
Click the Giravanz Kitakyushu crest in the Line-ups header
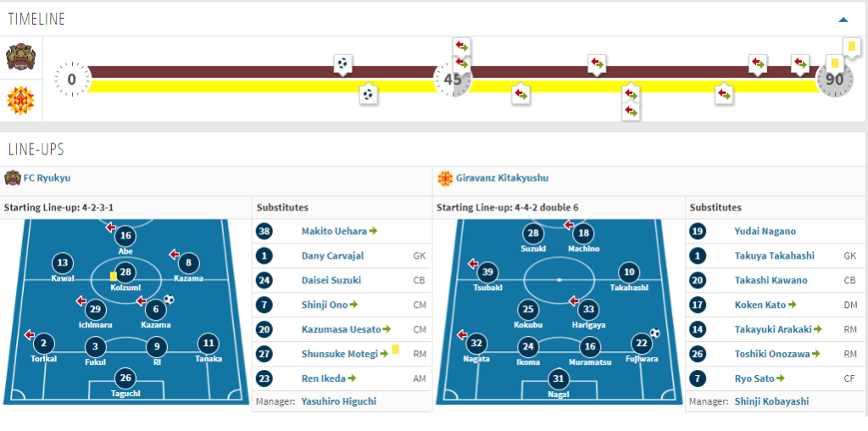pos(443,178)
